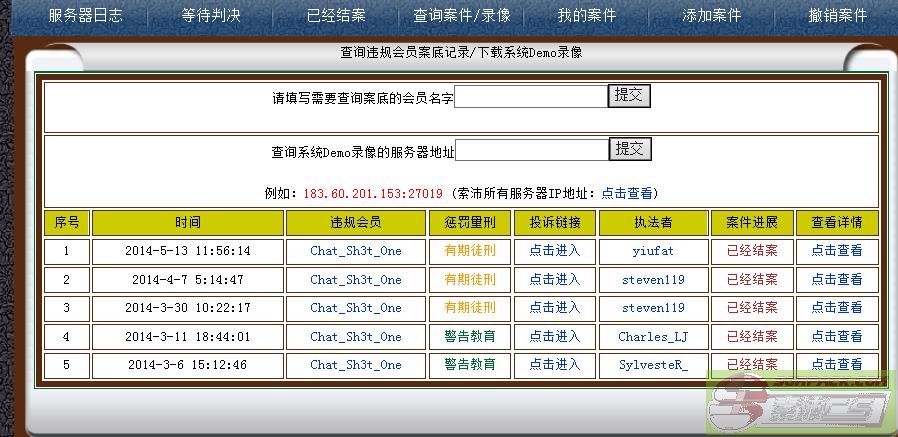
Task: Open the 我的案件 tab
Action: (586, 16)
